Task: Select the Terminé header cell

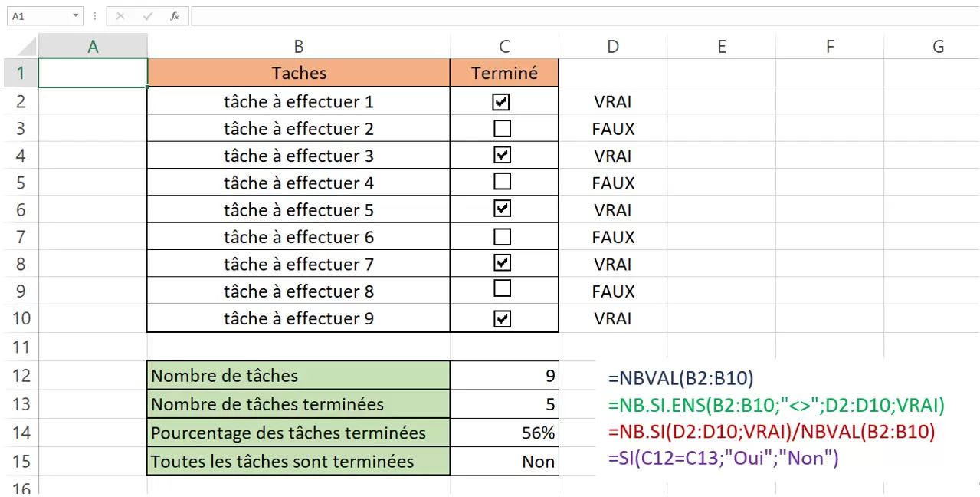Action: (x=504, y=72)
